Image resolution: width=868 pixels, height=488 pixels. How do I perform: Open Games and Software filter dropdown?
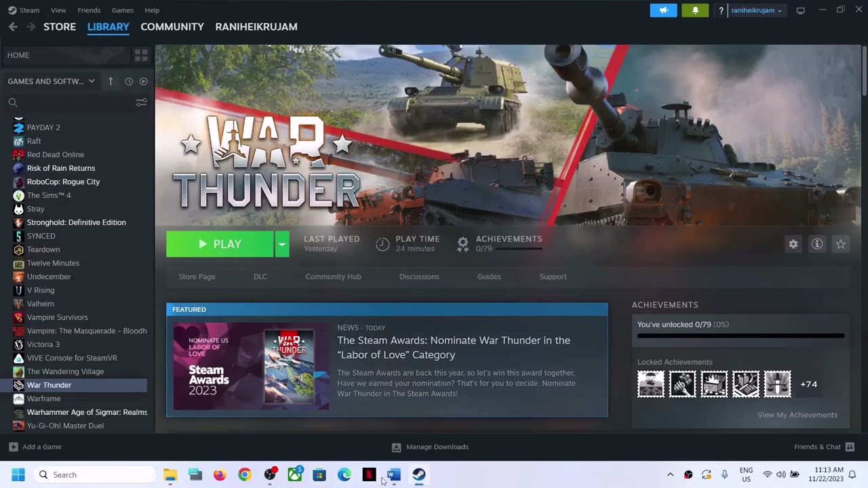click(x=52, y=81)
